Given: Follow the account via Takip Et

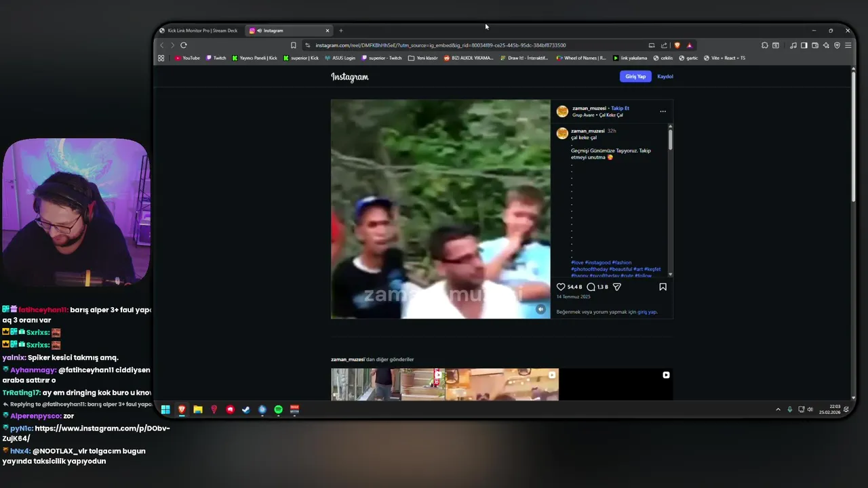Looking at the screenshot, I should tap(620, 108).
